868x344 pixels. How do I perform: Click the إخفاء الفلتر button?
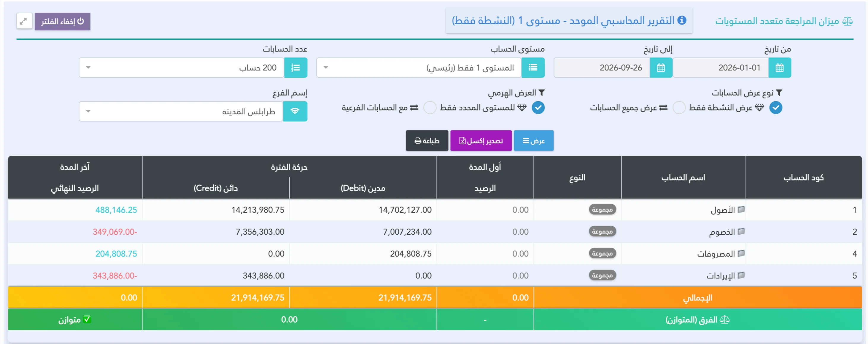pyautogui.click(x=62, y=22)
